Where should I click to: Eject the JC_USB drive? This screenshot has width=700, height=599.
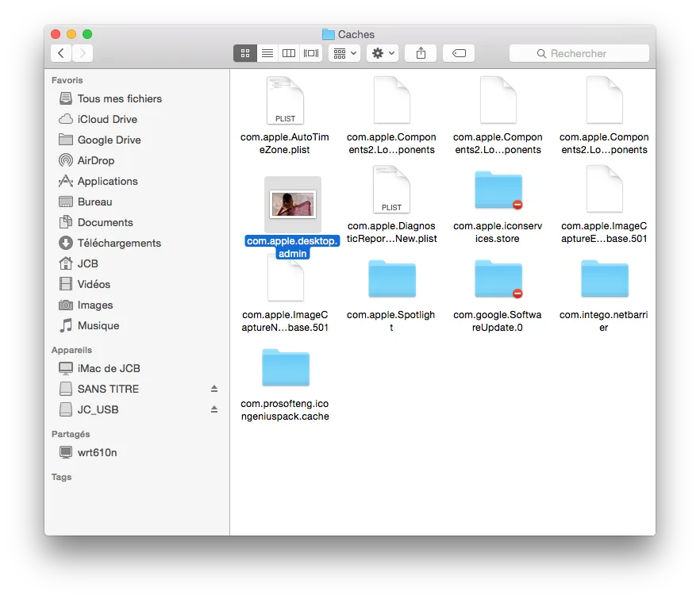click(214, 409)
